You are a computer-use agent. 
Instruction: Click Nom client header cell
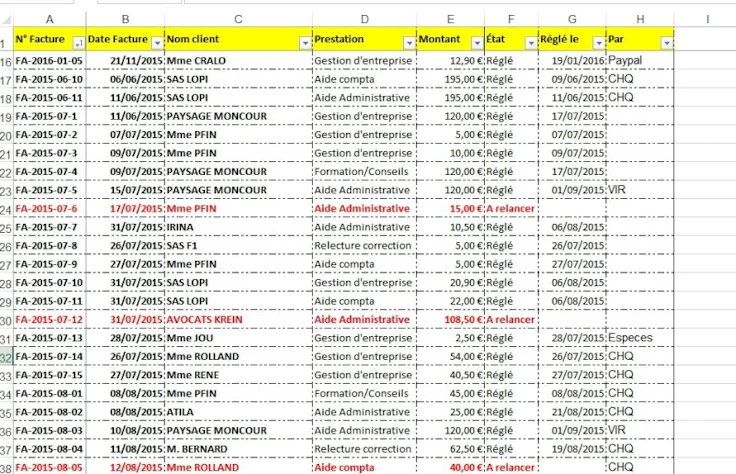point(238,39)
